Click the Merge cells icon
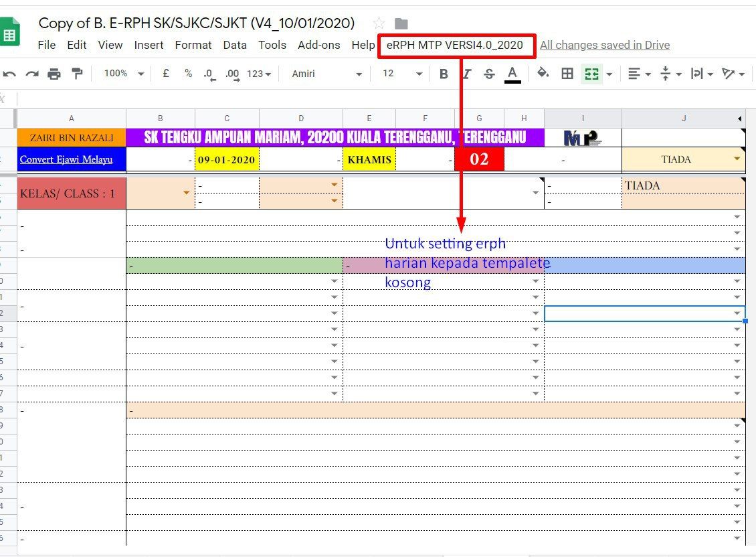 (591, 74)
